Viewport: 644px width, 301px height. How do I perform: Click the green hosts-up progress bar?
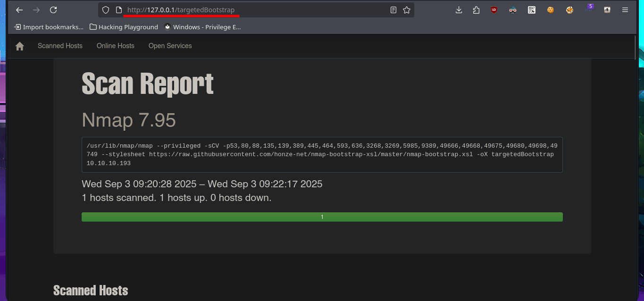tap(322, 217)
